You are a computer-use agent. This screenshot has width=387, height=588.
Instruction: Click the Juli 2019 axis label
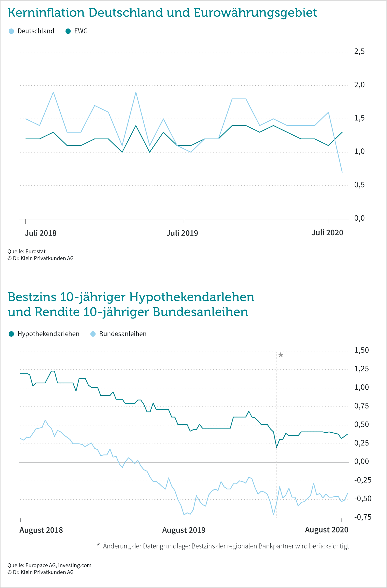182,233
